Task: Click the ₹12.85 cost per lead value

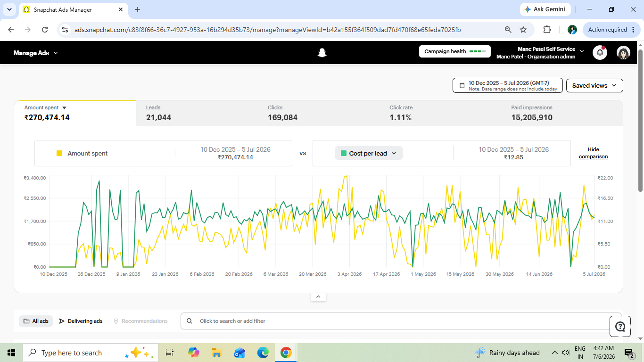Action: tap(513, 157)
